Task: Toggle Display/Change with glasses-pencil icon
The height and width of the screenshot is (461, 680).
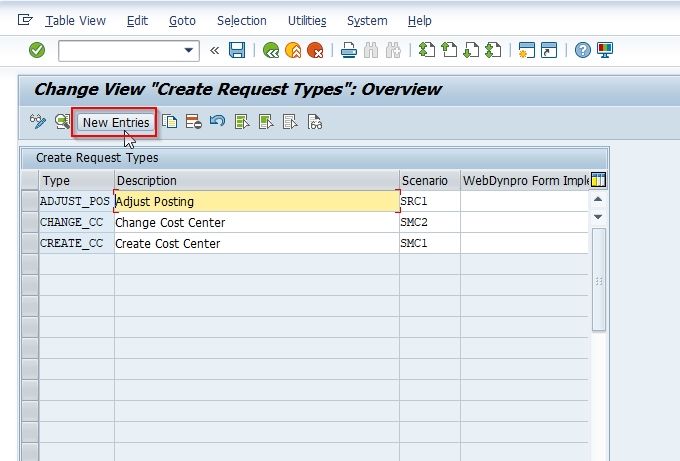Action: click(x=38, y=122)
